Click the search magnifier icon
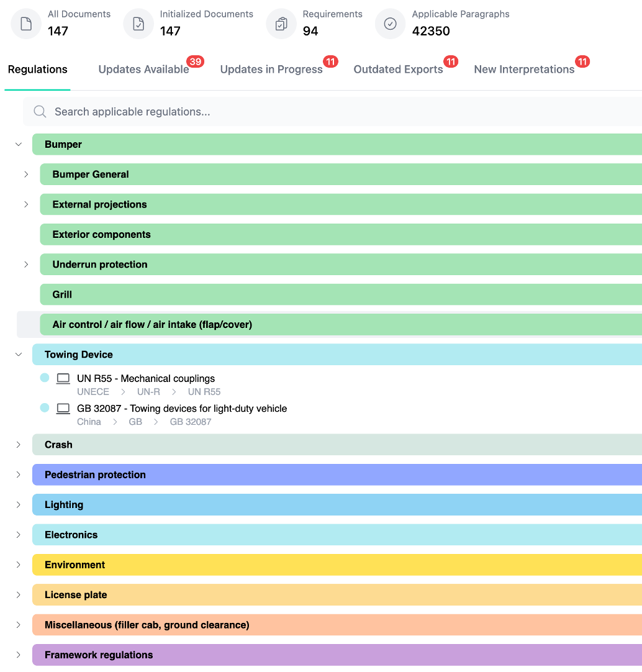 pyautogui.click(x=40, y=112)
